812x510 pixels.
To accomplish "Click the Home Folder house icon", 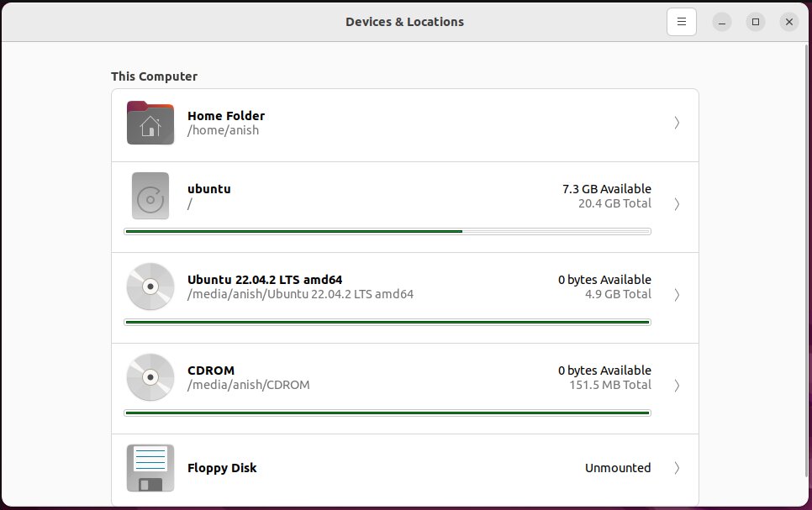I will (150, 123).
